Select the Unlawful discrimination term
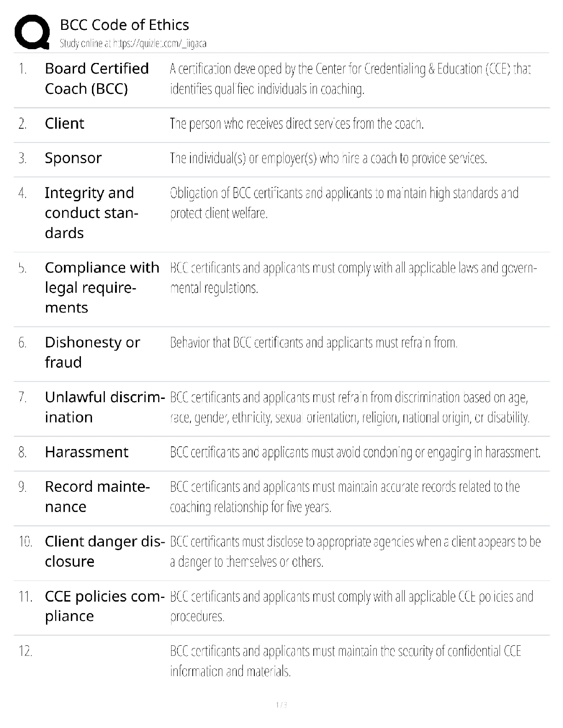563x728 pixels. coord(104,407)
